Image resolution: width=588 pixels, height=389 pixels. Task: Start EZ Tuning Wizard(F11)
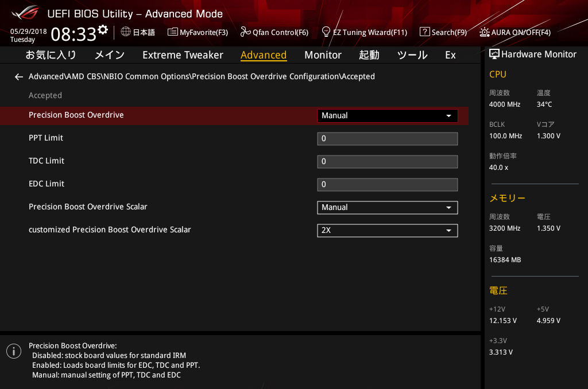pyautogui.click(x=370, y=32)
